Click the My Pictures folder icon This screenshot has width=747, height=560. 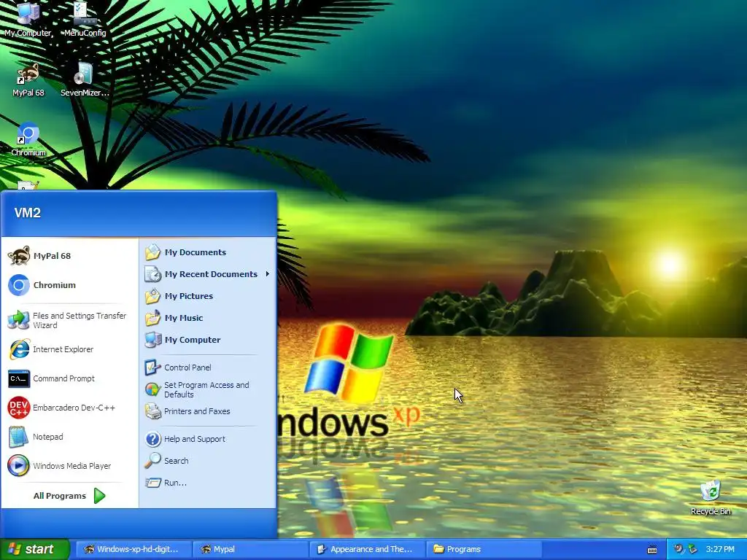tap(153, 296)
